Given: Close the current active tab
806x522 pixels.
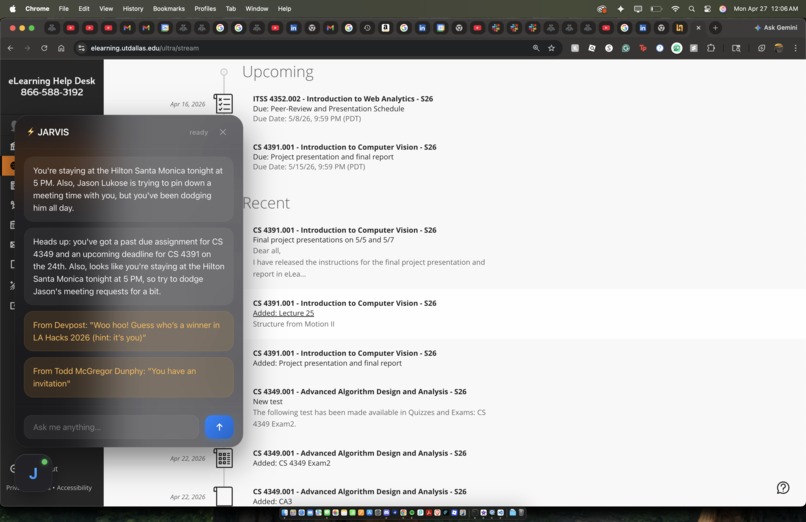Looking at the screenshot, I should pos(698,28).
